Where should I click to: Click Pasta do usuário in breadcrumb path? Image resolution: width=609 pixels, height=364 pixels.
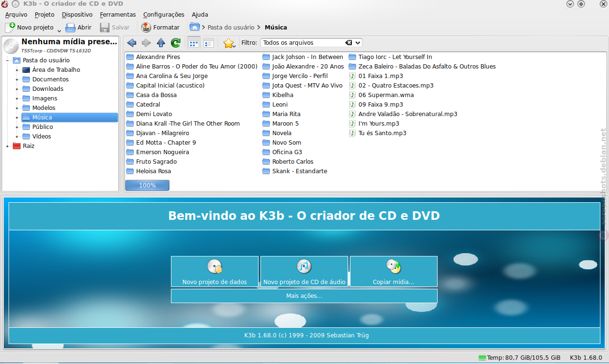coord(231,28)
